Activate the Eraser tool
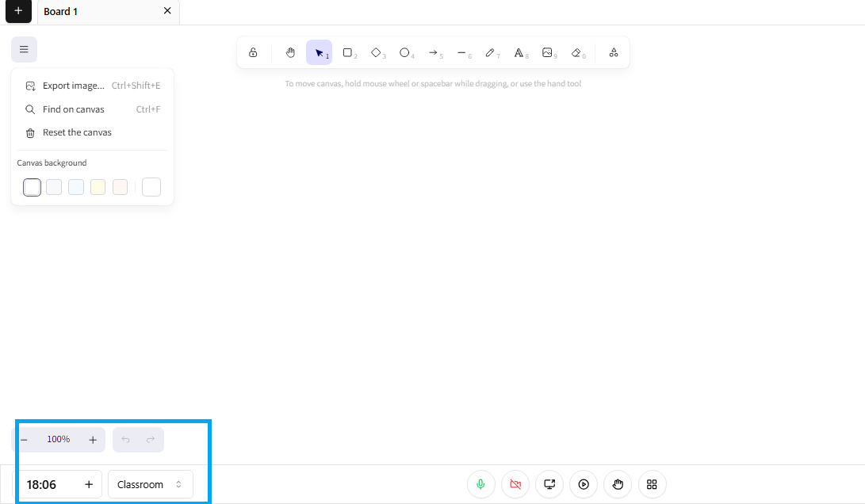Viewport: 865px width, 504px height. 576,53
